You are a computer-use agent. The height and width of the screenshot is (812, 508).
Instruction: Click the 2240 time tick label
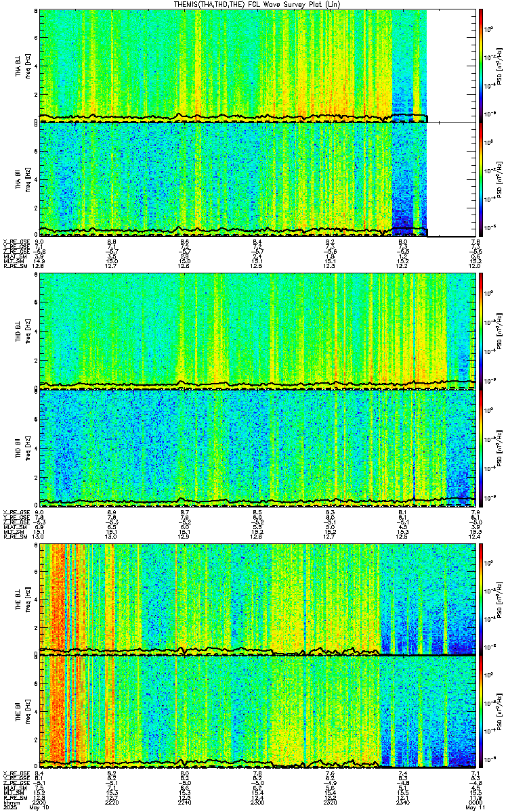point(184,801)
